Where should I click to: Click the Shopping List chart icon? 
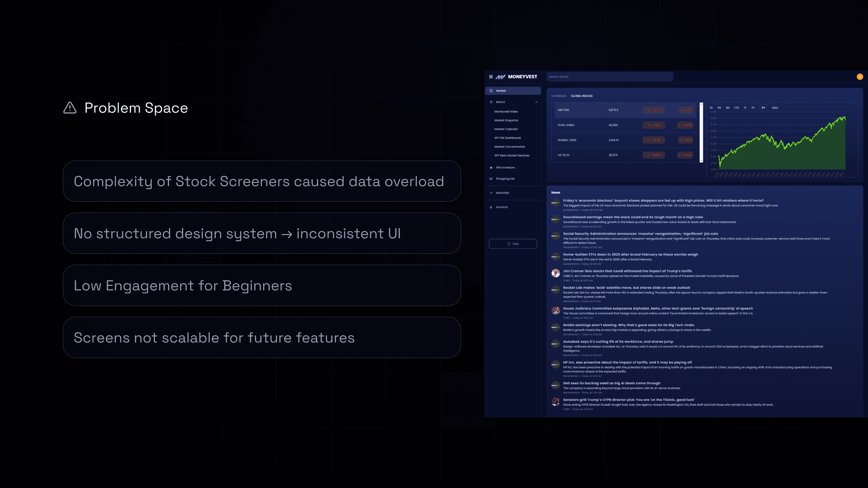point(491,179)
